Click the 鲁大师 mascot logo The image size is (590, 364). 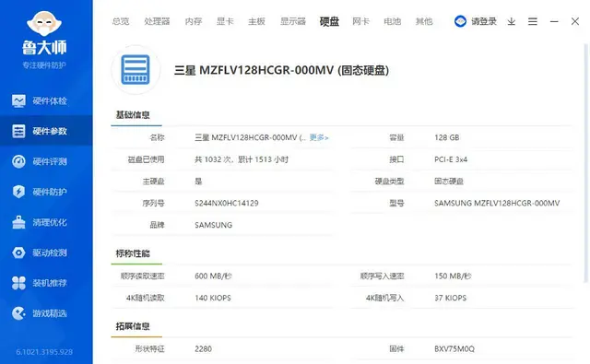(x=44, y=23)
